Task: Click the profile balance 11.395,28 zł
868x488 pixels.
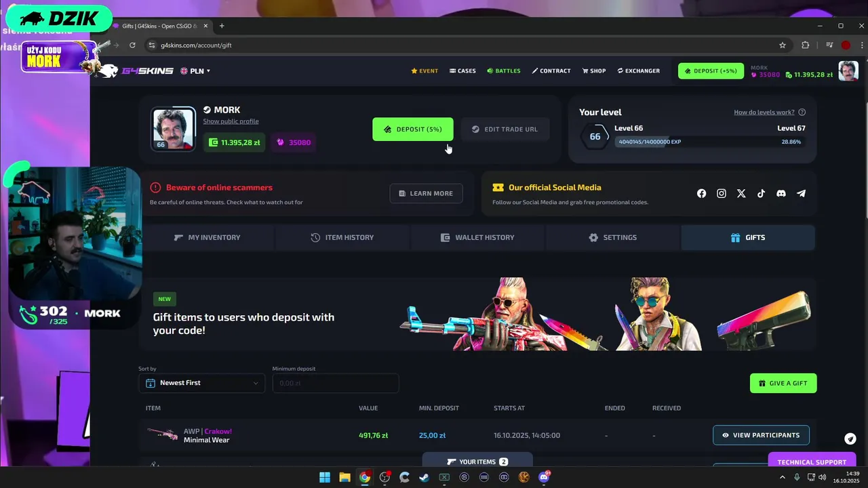Action: pos(235,142)
